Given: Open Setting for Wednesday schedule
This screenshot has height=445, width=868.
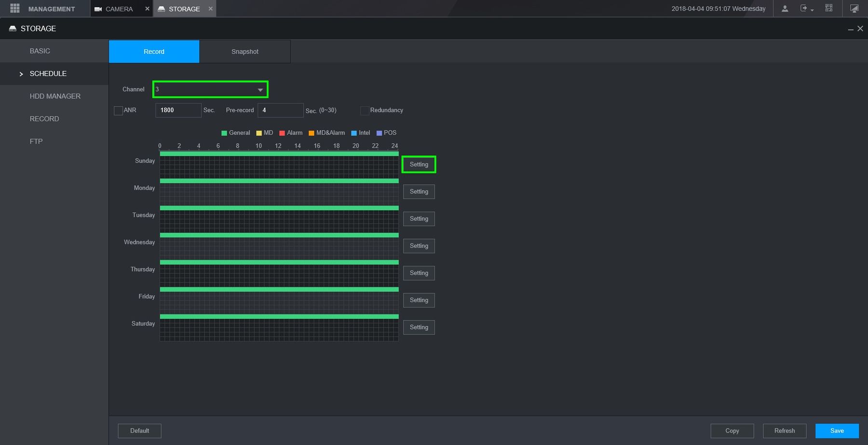Looking at the screenshot, I should point(419,246).
